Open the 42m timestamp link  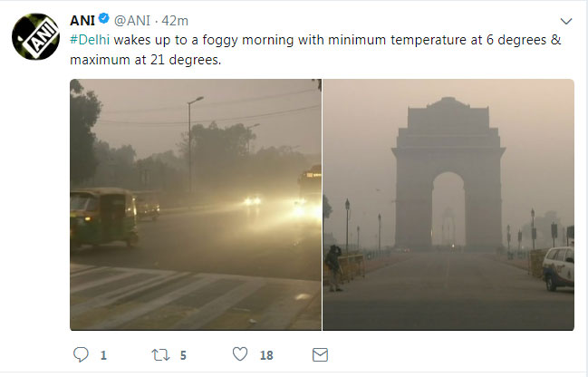[176, 21]
